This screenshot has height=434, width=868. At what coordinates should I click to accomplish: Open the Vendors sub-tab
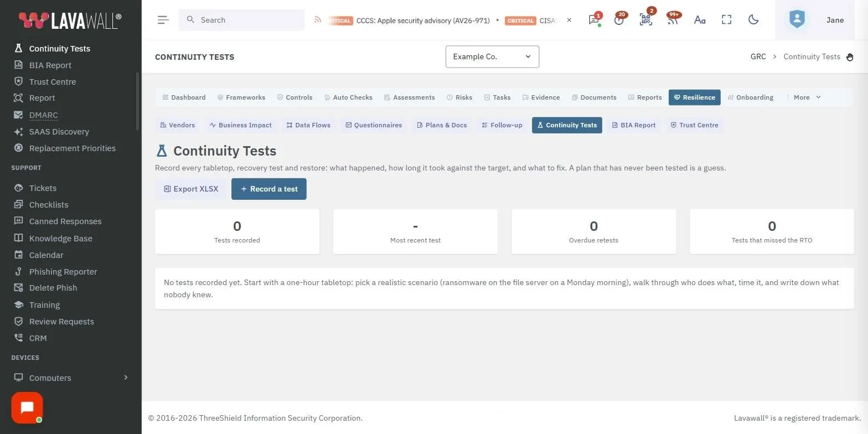click(177, 125)
